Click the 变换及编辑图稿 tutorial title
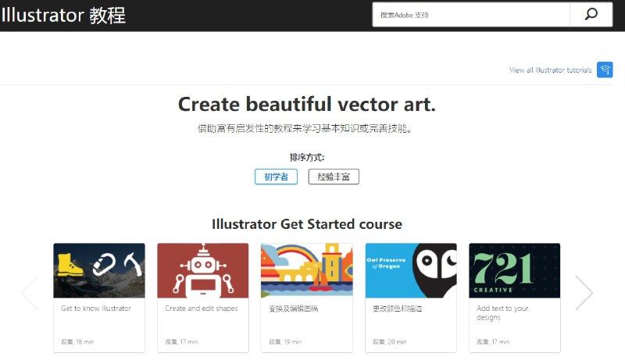Screen dimensions: 625x364 (x=294, y=309)
